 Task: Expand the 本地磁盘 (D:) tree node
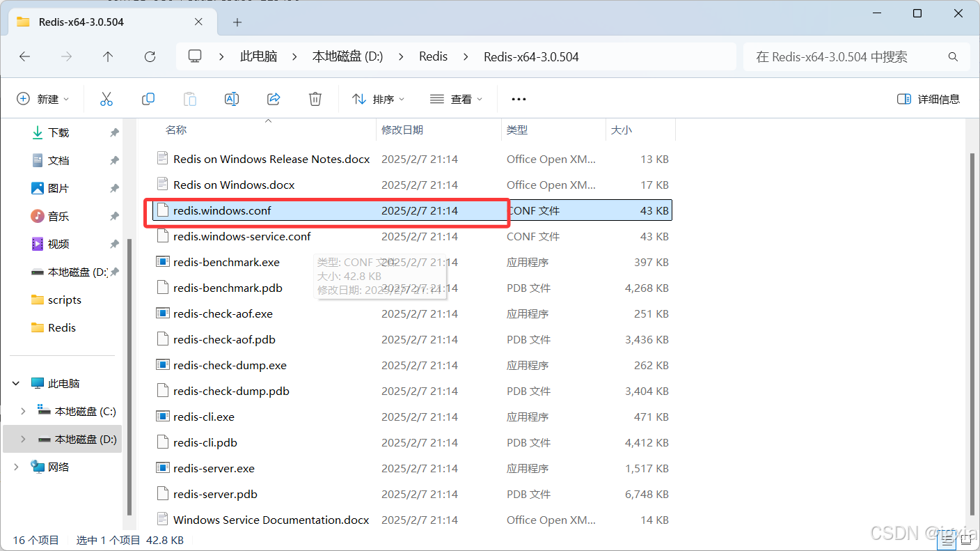pos(23,439)
